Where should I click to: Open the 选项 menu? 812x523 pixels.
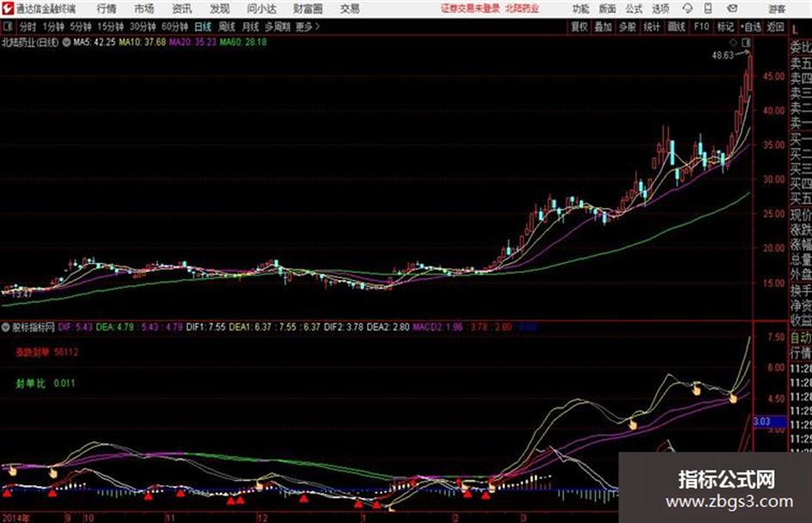point(661,9)
